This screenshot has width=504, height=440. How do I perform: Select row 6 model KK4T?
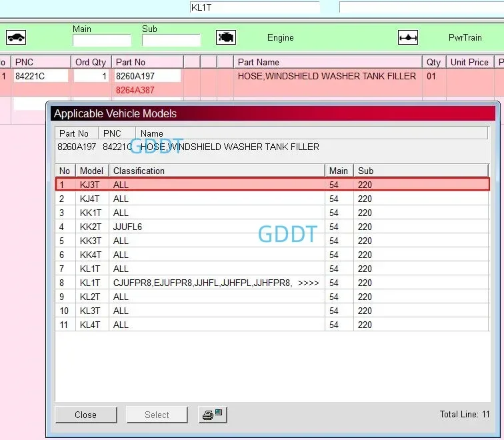coord(272,255)
